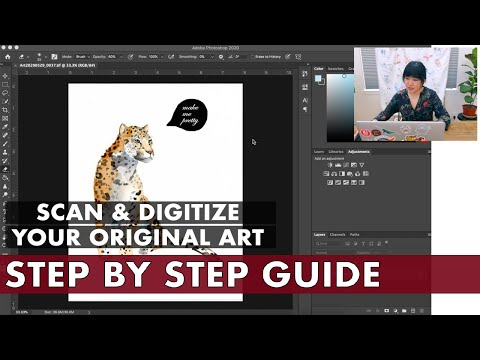Select the Object Selection tool

click(x=5, y=101)
